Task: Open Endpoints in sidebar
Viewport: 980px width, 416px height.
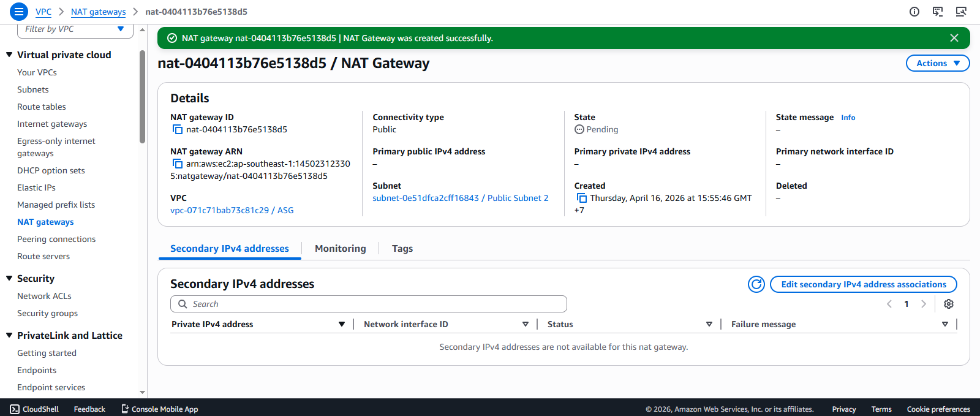Action: click(x=37, y=370)
